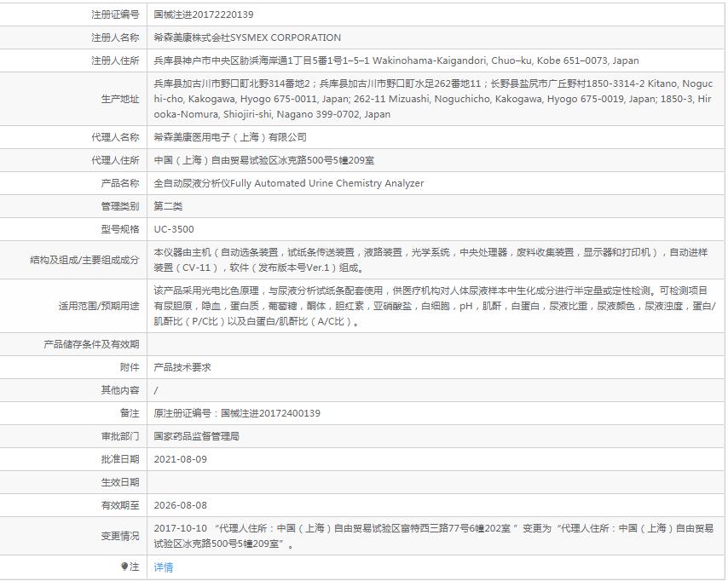The height and width of the screenshot is (581, 728).
Task: Click the 产品名称 label
Action: click(120, 183)
